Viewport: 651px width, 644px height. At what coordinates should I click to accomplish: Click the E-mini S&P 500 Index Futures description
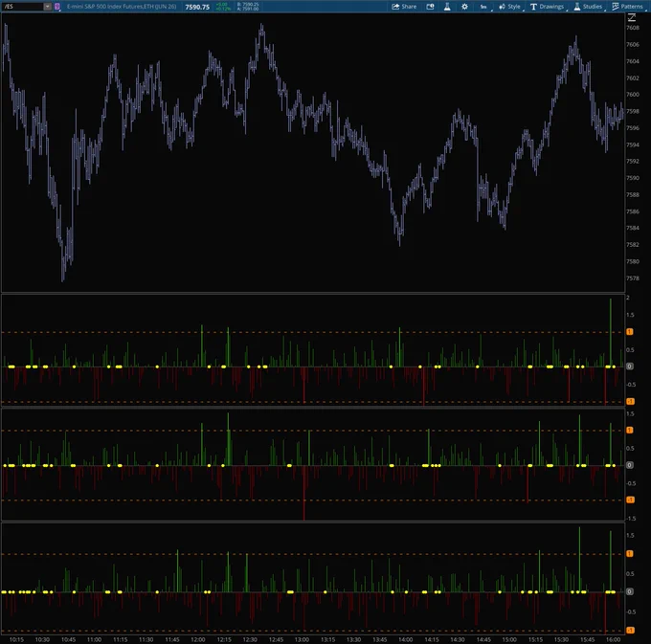(x=122, y=7)
